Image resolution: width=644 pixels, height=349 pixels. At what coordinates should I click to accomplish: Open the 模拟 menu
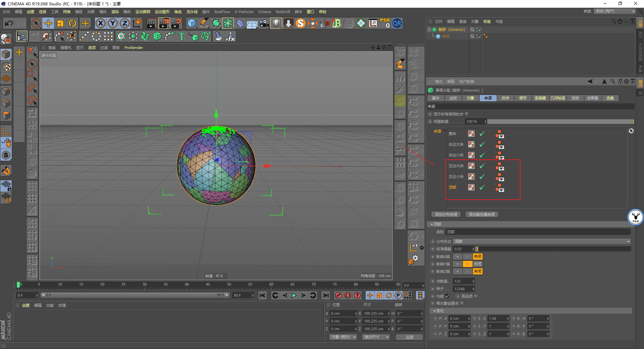coord(103,12)
